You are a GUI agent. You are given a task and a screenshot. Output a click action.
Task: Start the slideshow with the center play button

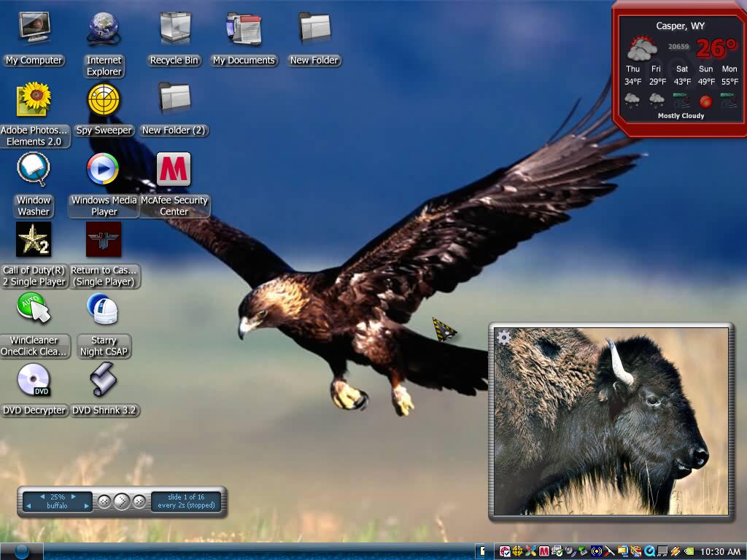coord(122,502)
